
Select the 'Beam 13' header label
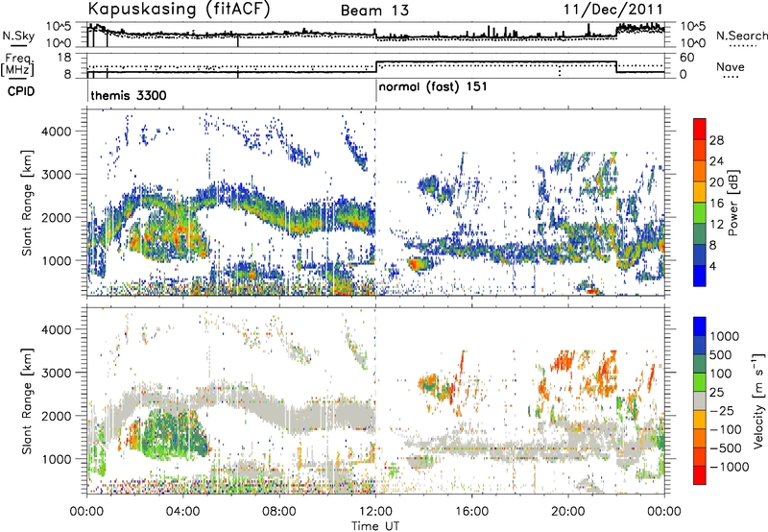374,11
